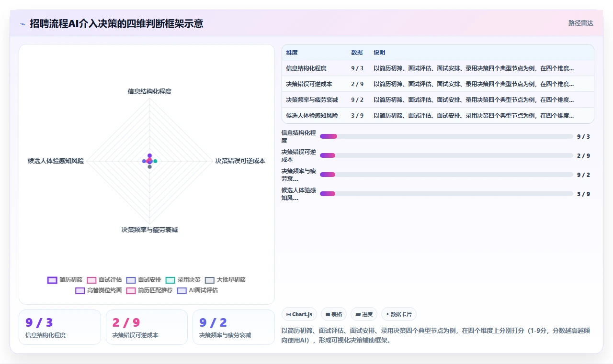The height and width of the screenshot is (364, 613).
Task: Open the 2 / 9 决策错误可逆成本 stat card
Action: click(147, 327)
